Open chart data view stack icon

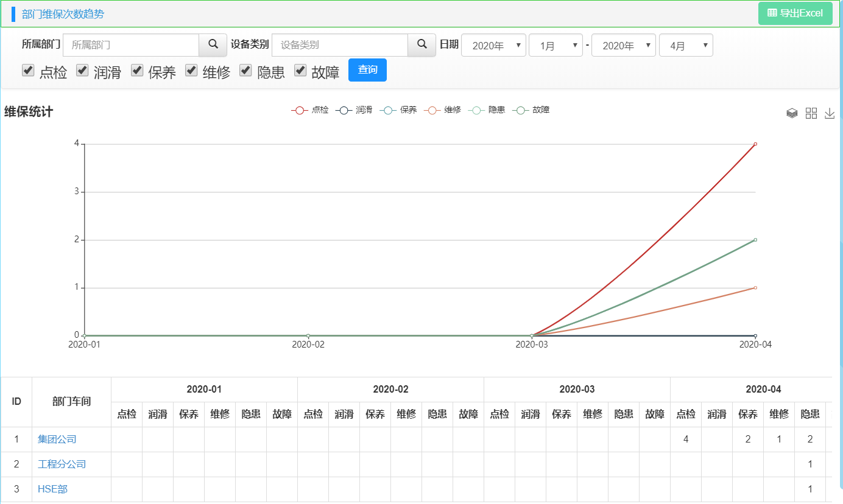tap(792, 113)
